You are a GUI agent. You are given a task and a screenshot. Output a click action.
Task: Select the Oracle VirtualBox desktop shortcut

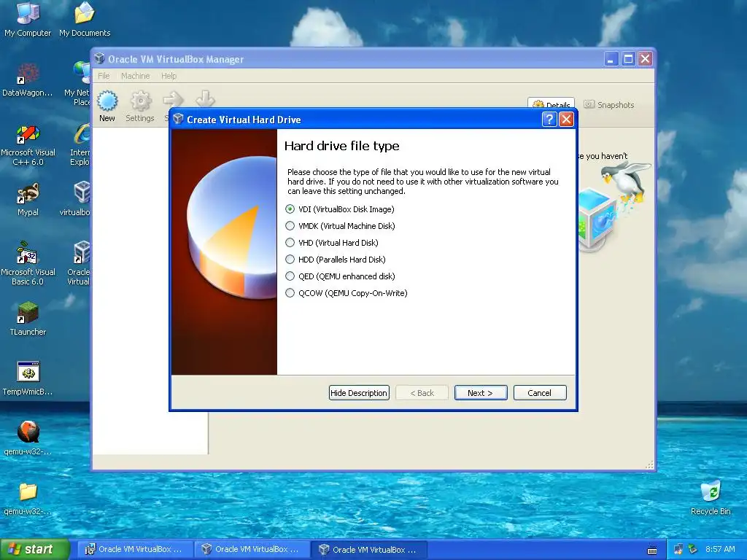[79, 263]
